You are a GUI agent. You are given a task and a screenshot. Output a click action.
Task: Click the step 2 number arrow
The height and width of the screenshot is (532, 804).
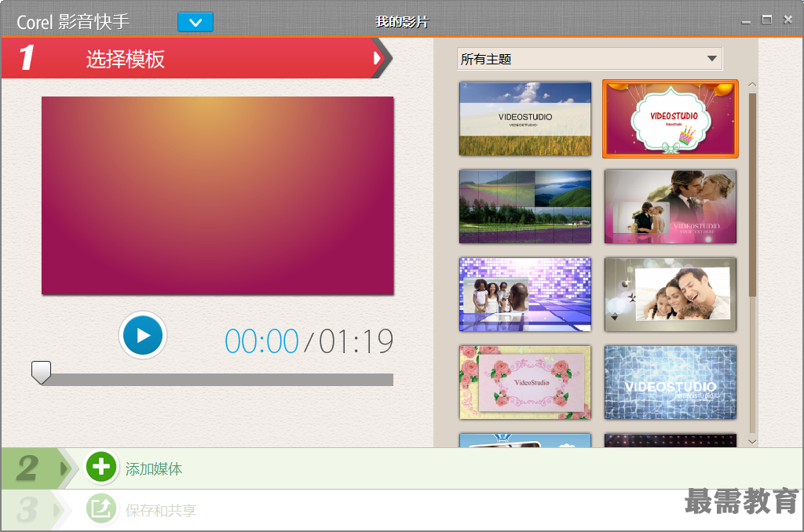click(39, 468)
